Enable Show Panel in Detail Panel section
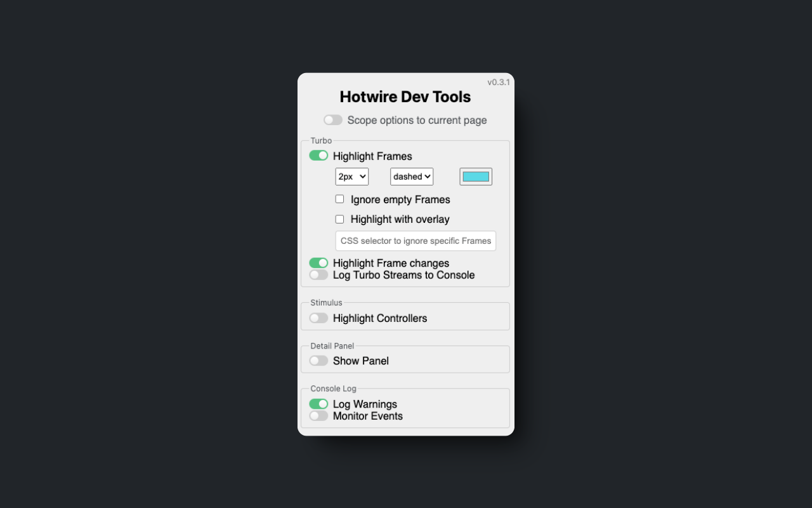The height and width of the screenshot is (508, 812). click(x=318, y=360)
